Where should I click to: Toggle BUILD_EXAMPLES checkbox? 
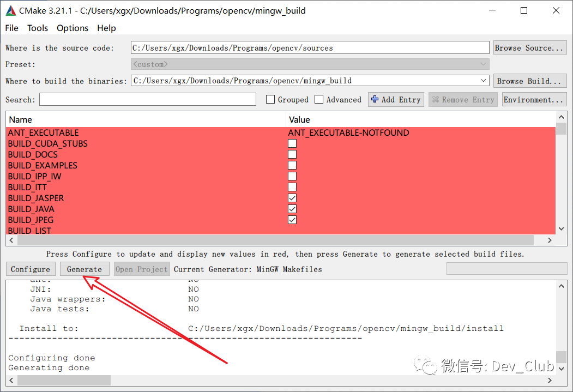292,165
